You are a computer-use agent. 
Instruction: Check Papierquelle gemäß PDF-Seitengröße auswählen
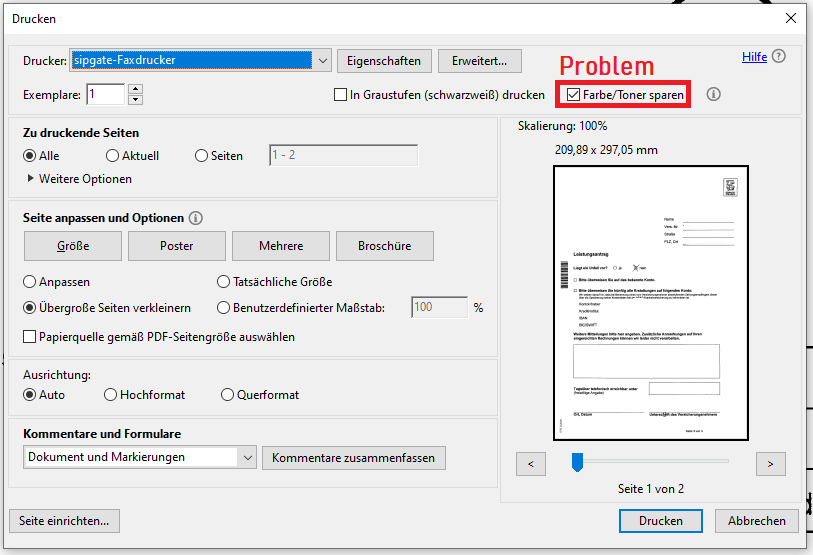(x=30, y=337)
